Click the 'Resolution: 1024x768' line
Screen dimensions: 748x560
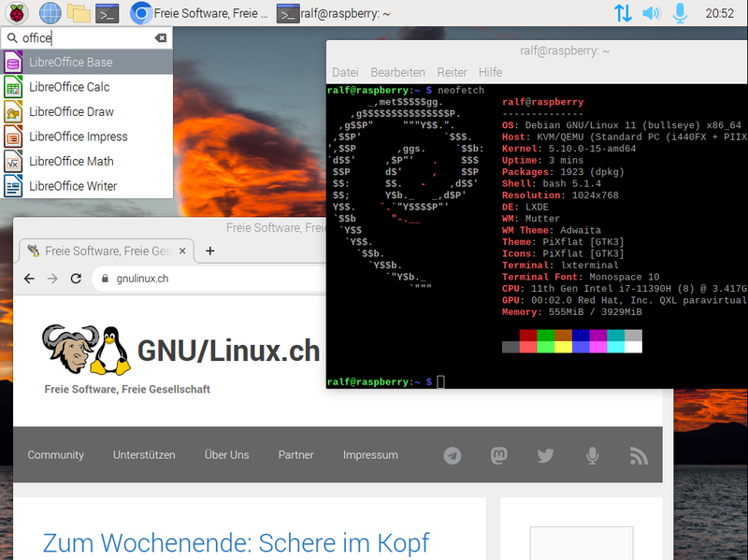coord(560,195)
